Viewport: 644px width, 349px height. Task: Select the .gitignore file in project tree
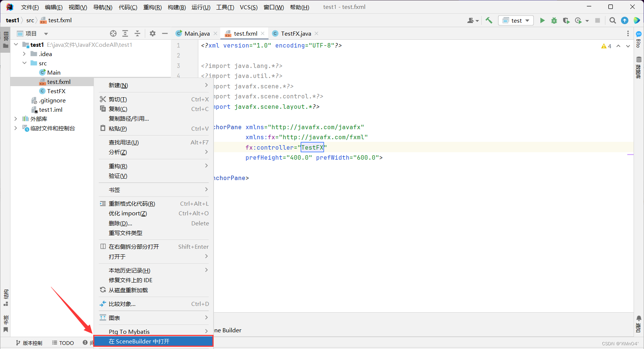coord(52,100)
